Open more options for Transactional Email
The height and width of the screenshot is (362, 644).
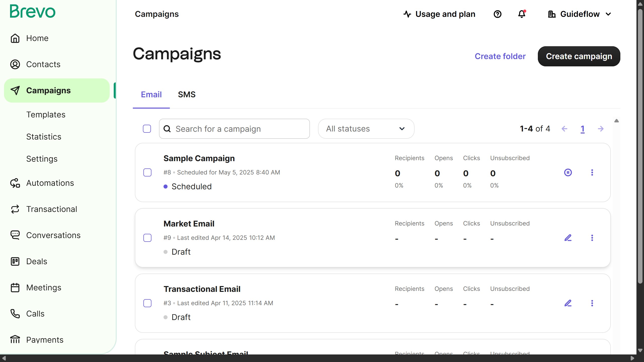pos(592,303)
